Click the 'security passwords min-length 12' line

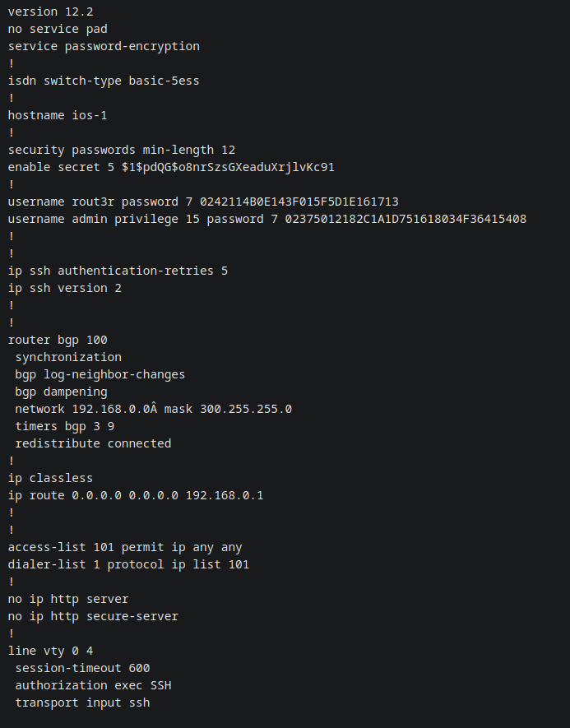(122, 150)
